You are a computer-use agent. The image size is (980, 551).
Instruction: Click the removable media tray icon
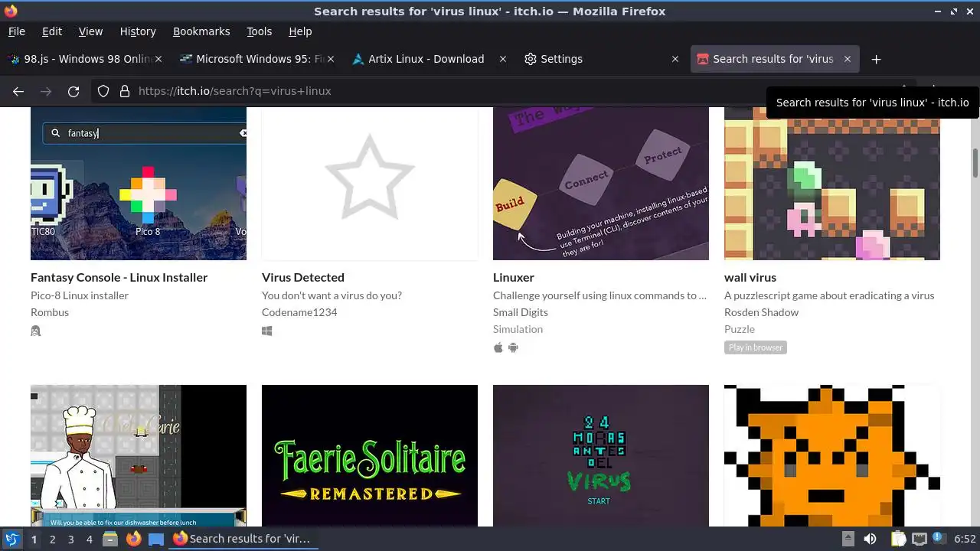[x=848, y=539]
